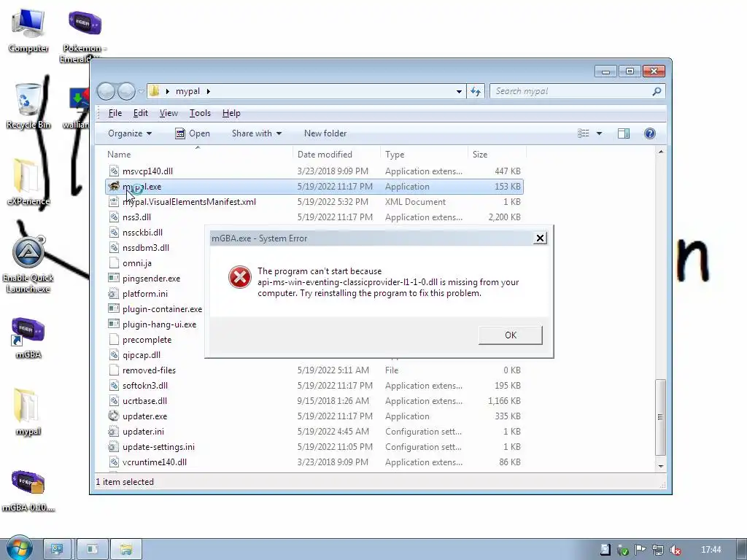Image resolution: width=747 pixels, height=560 pixels.
Task: Select the mypal.exe application icon
Action: click(113, 186)
